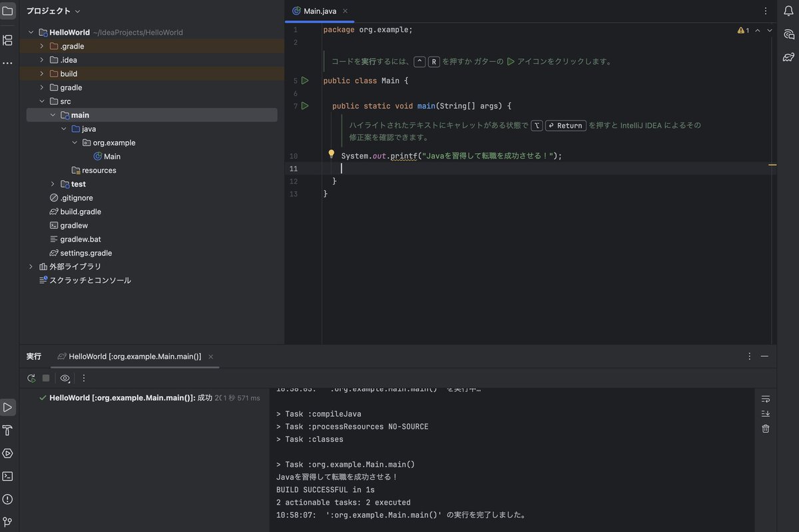Run main method from gutter icon
This screenshot has width=799, height=532.
[305, 106]
